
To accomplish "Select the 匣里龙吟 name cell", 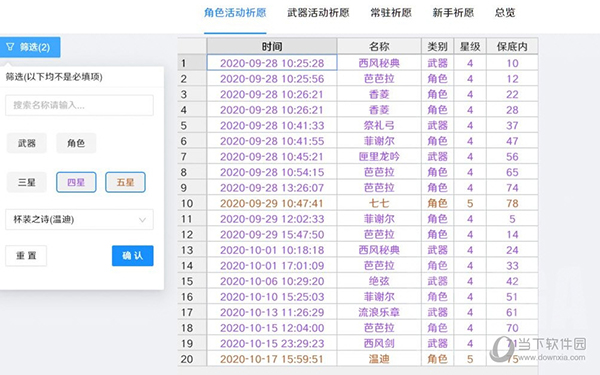I will [x=379, y=157].
